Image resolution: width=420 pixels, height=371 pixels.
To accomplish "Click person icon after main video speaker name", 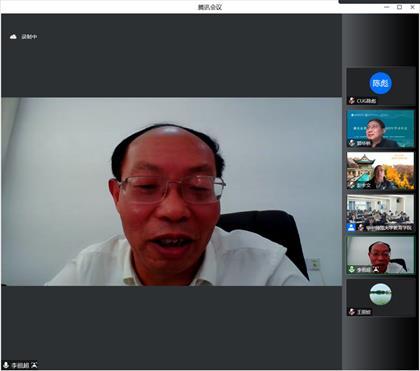I will [35, 365].
